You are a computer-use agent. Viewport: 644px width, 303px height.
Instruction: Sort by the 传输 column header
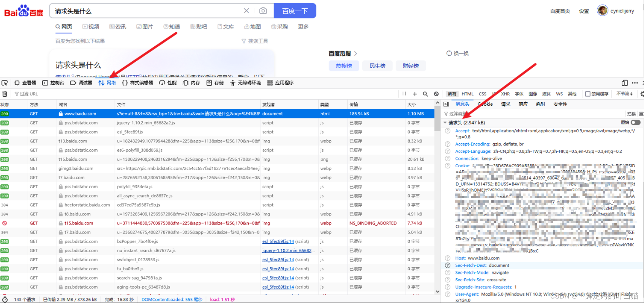[x=376, y=105]
